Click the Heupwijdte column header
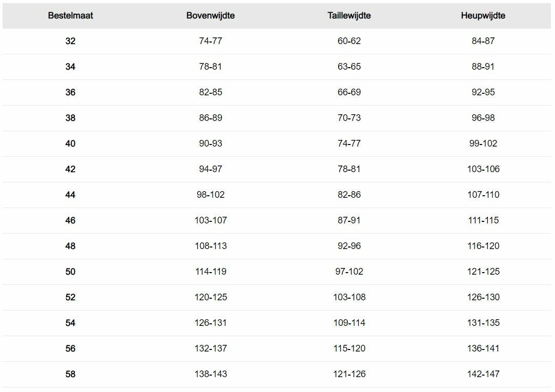This screenshot has width=555, height=392. pyautogui.click(x=483, y=15)
